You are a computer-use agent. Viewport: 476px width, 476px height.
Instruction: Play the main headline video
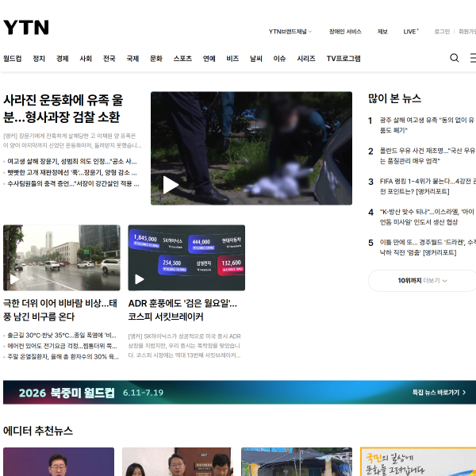[251, 148]
